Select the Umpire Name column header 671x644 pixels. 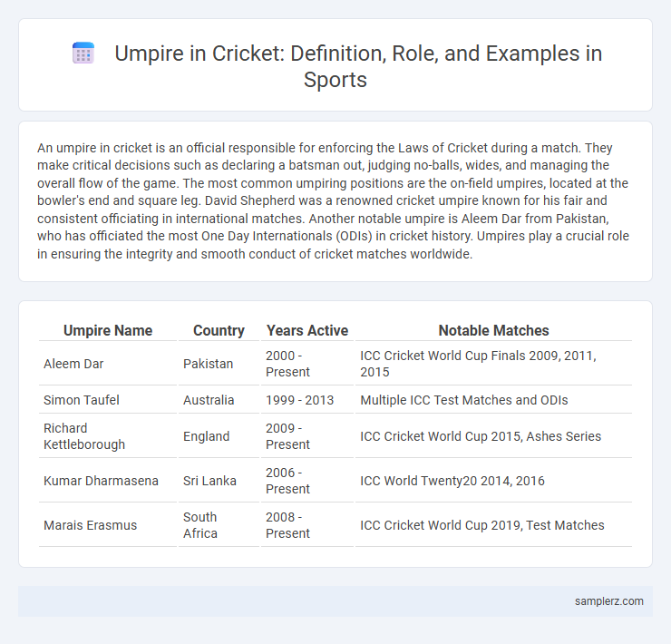(108, 330)
